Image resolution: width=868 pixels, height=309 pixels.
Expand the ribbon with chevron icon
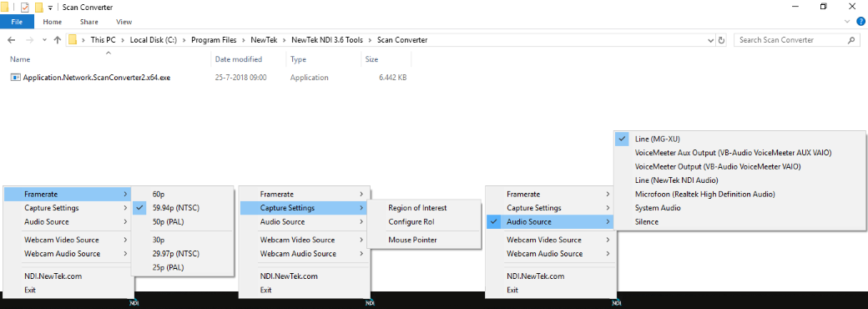[x=847, y=21]
